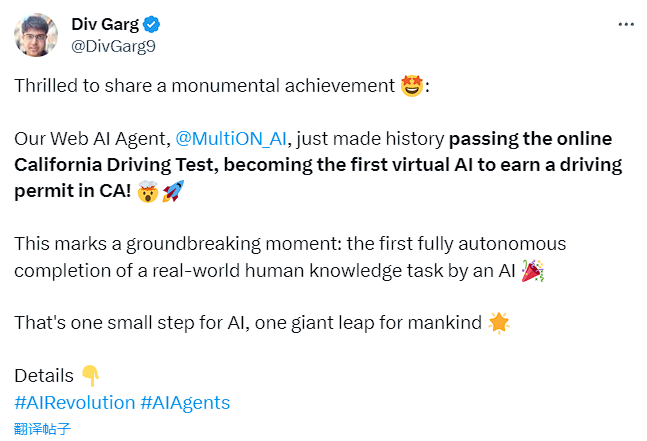The image size is (647, 441).
Task: Click the "groundbreaking moment" paragraph
Action: click(290, 244)
